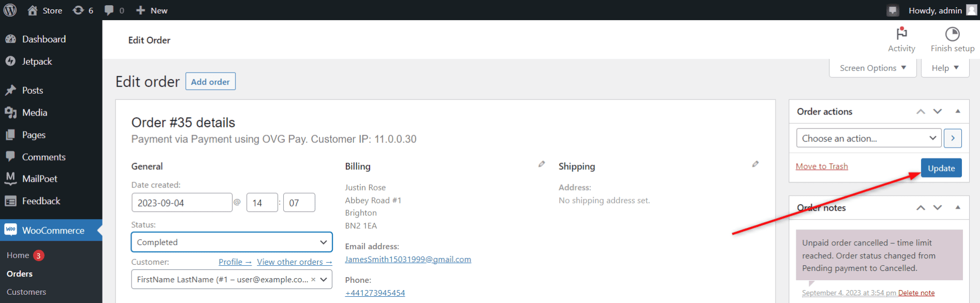Click the Update button
Viewport: 980px width, 303px height.
(x=941, y=168)
